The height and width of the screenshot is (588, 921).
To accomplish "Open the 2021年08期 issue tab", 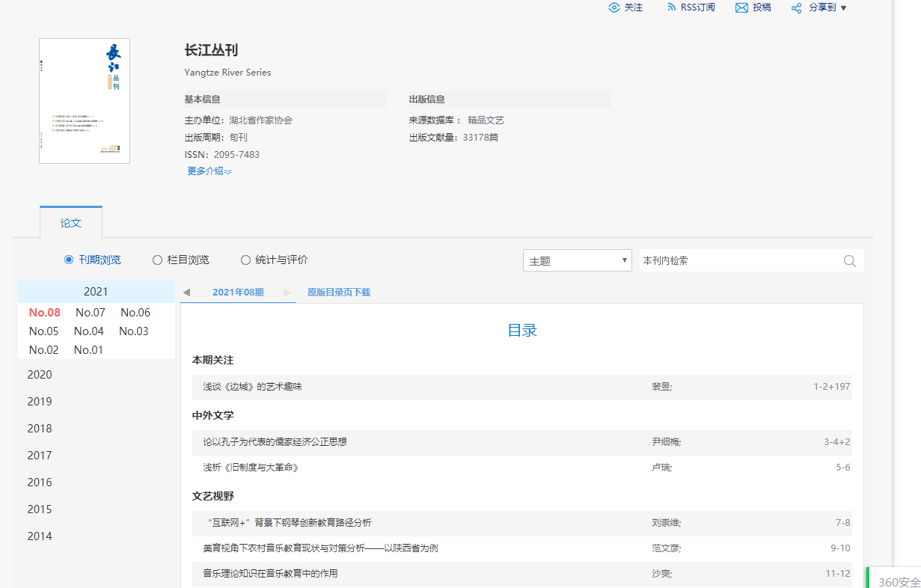I will tap(238, 293).
